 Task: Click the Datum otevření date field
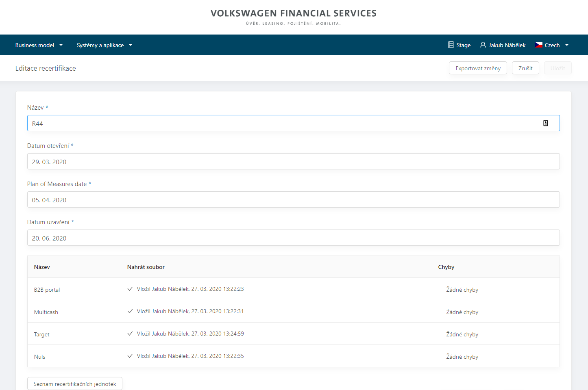[x=293, y=161]
